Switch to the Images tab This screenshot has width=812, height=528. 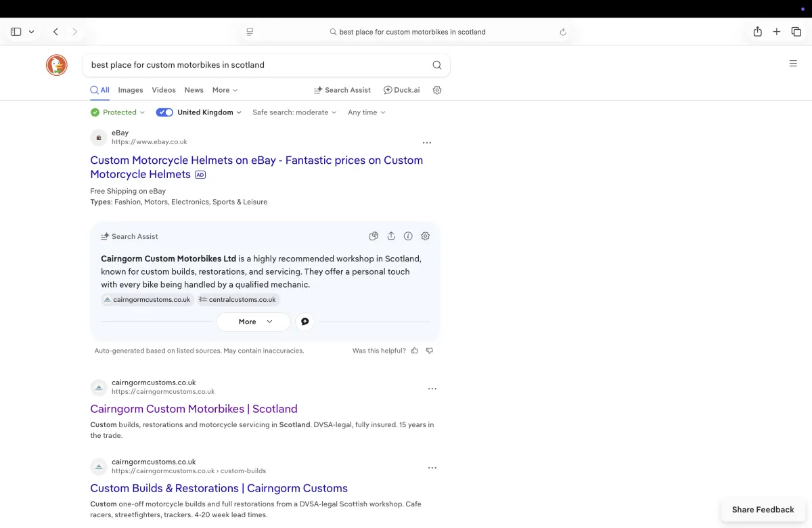pyautogui.click(x=131, y=90)
